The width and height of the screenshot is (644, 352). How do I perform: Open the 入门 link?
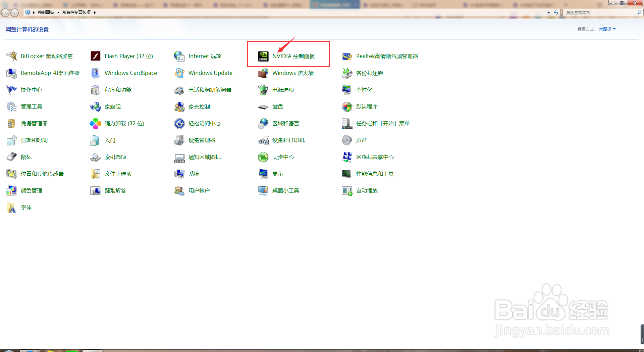pyautogui.click(x=110, y=140)
